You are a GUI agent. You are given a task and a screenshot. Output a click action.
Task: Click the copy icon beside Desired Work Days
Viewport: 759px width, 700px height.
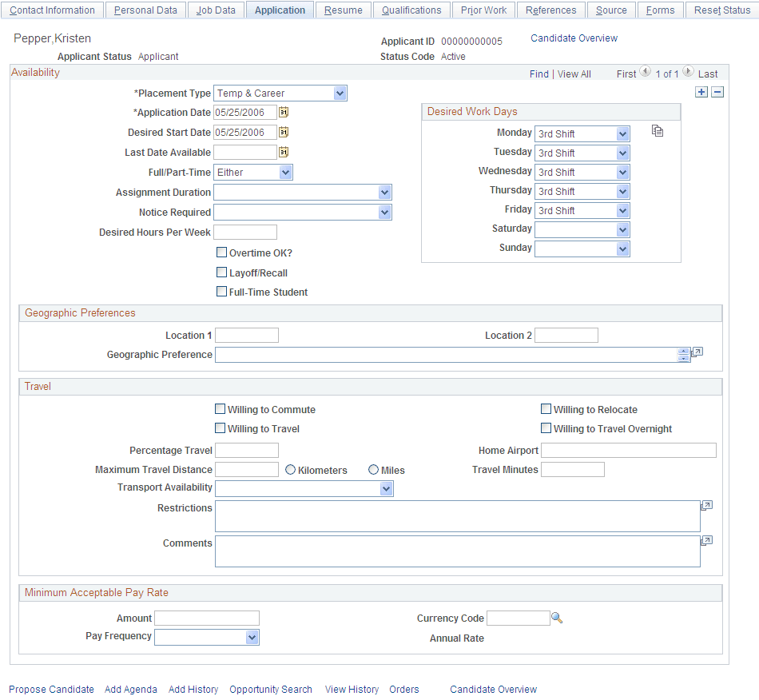coord(657,129)
